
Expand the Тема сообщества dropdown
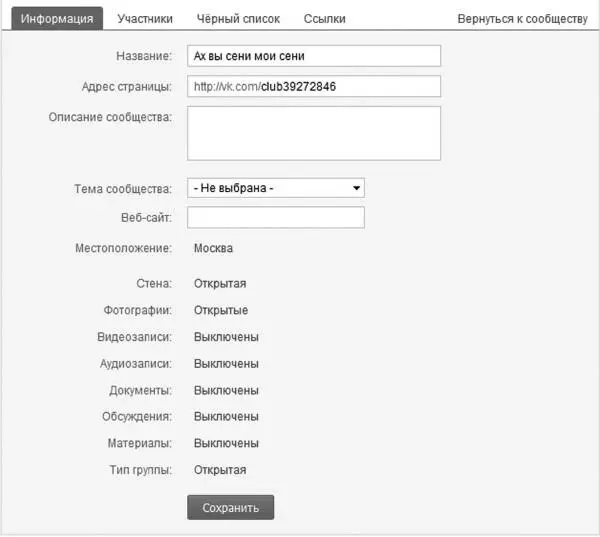[x=275, y=188]
